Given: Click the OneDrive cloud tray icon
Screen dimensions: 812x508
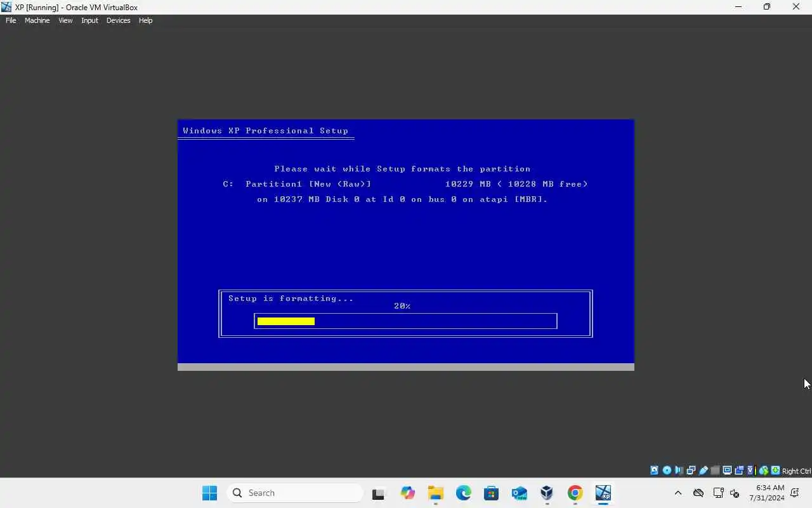Looking at the screenshot, I should (698, 493).
